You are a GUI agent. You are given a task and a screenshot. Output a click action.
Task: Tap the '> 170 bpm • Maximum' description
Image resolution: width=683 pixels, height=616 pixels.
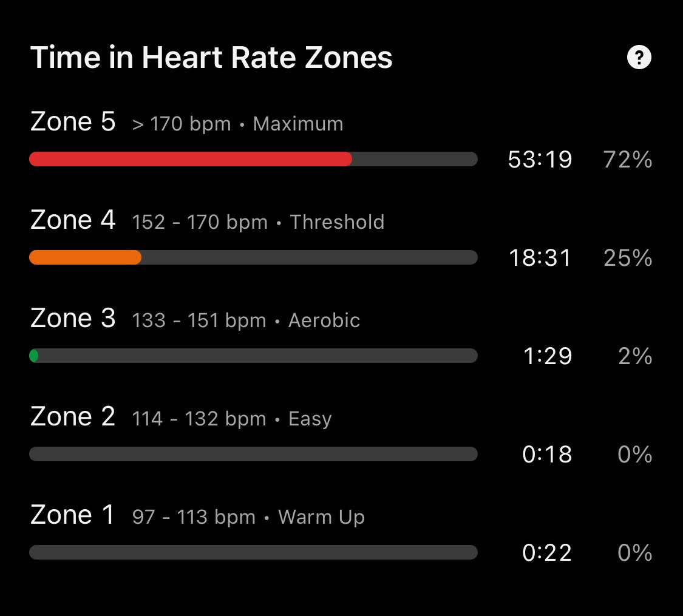[238, 124]
